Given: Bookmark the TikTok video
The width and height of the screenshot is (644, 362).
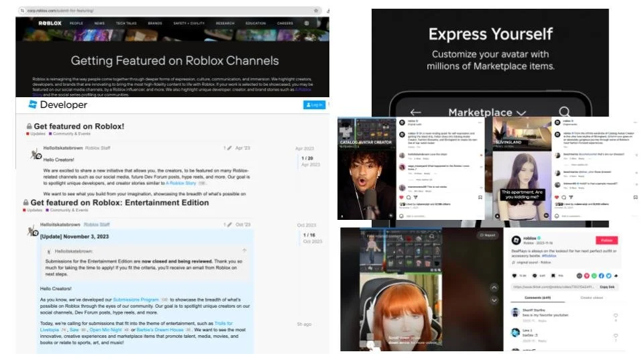Looking at the screenshot, I should tap(553, 276).
